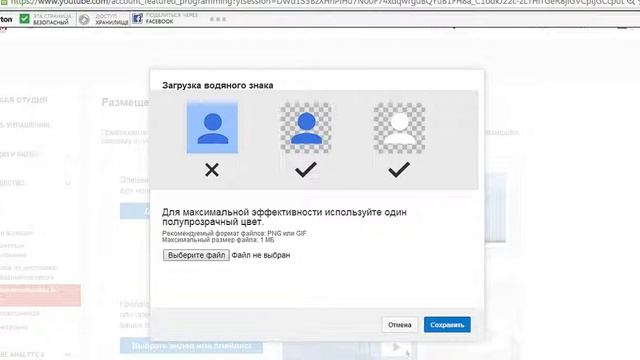Expand the 'Сообщество' sidebar section chevron
The width and height of the screenshot is (640, 360).
(68, 183)
